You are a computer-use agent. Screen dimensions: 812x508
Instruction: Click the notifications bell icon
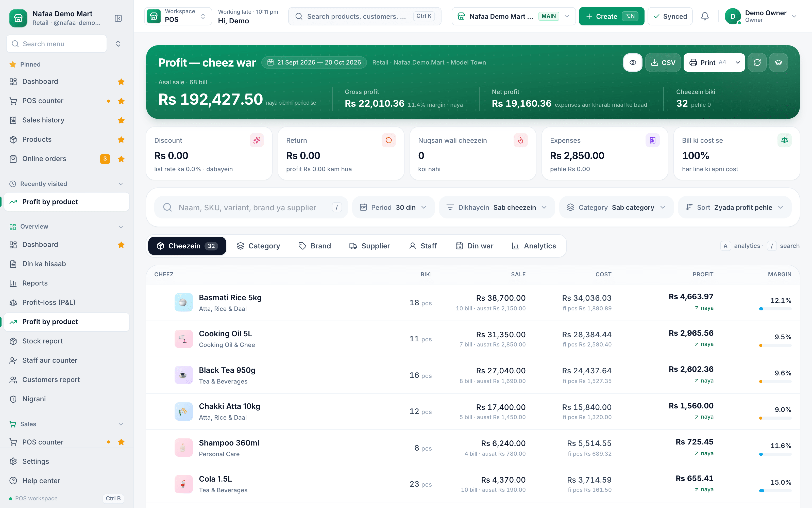point(705,16)
